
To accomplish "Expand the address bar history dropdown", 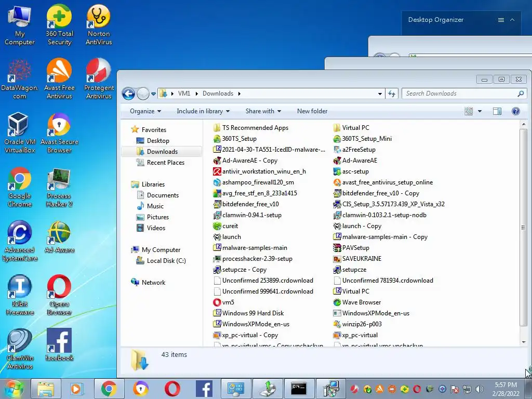I will [380, 94].
